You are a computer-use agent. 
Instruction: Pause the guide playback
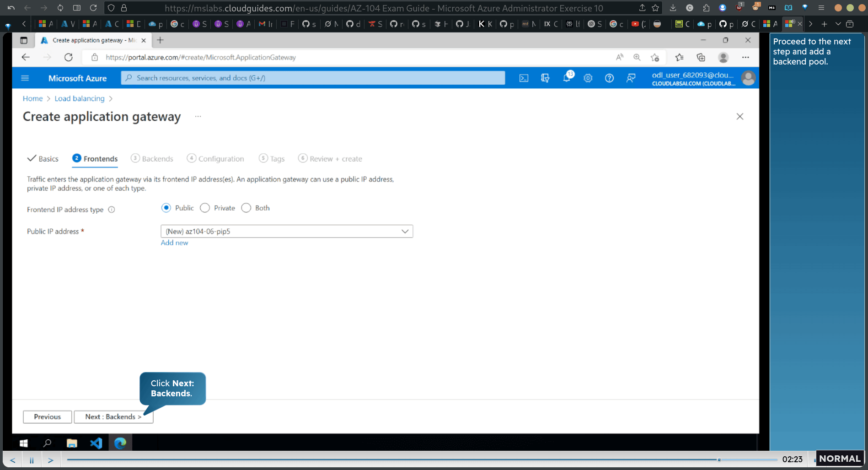click(32, 460)
